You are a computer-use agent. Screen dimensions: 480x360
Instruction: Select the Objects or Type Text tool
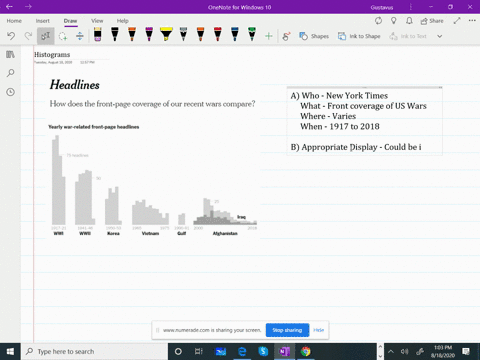45,36
